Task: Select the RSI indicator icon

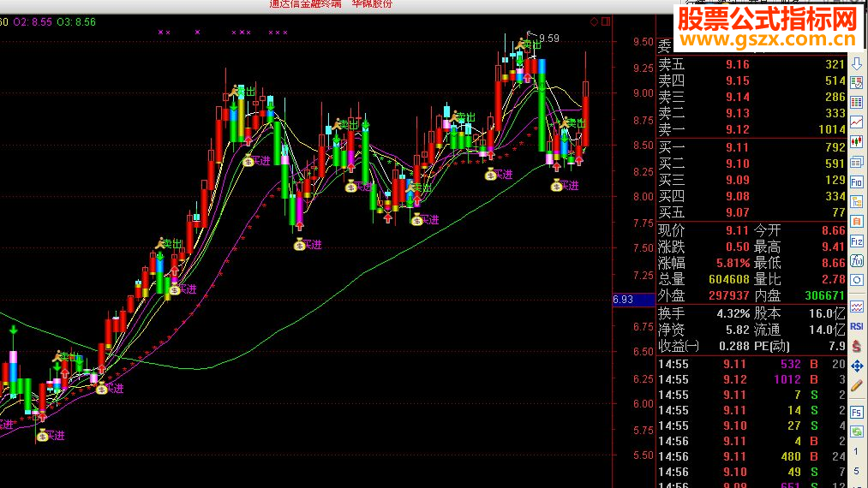Action: [x=856, y=326]
